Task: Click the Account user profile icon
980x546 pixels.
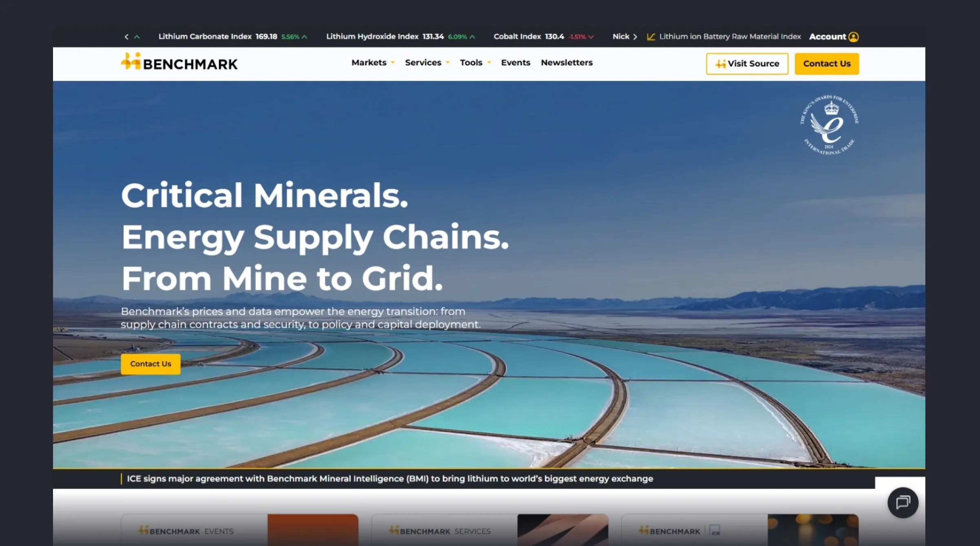Action: coord(853,37)
